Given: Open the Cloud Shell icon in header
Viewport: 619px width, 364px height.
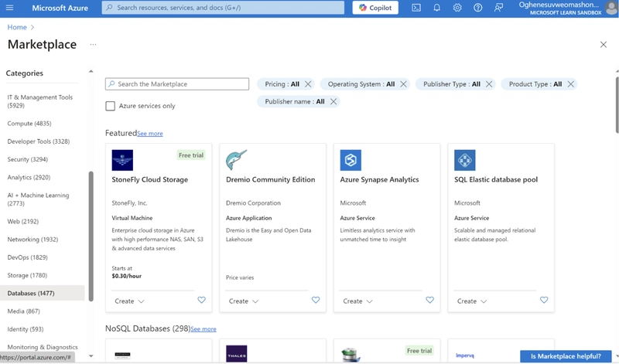Looking at the screenshot, I should (416, 8).
